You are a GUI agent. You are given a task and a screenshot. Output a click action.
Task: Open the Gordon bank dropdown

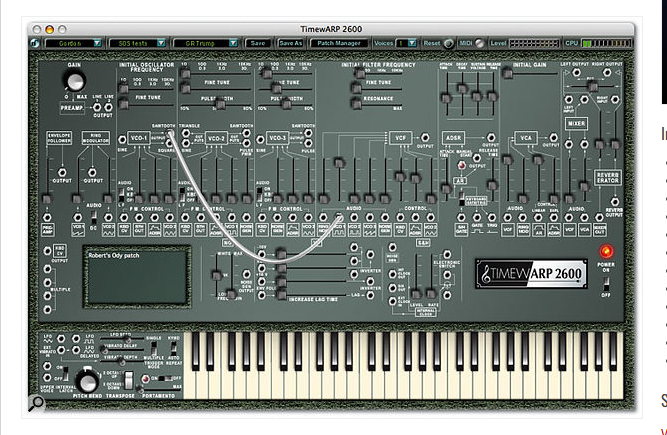74,43
